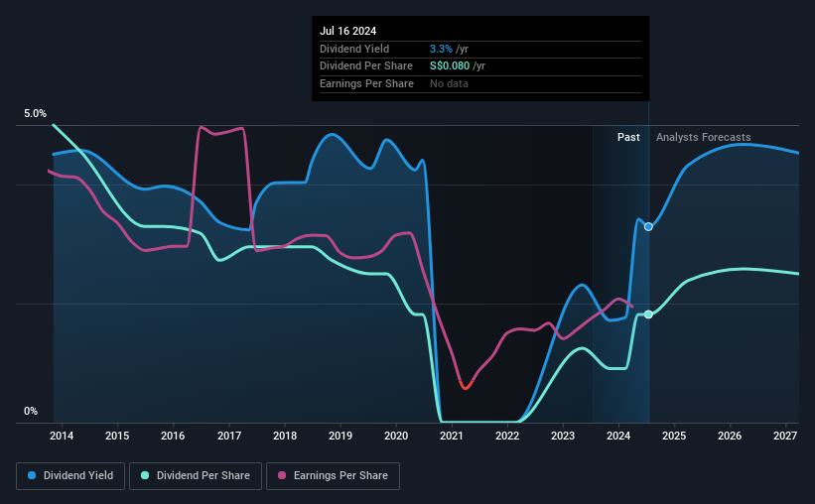Toggle the Dividend Per Share legend button
Screen dimensions: 815x504
coord(196,476)
